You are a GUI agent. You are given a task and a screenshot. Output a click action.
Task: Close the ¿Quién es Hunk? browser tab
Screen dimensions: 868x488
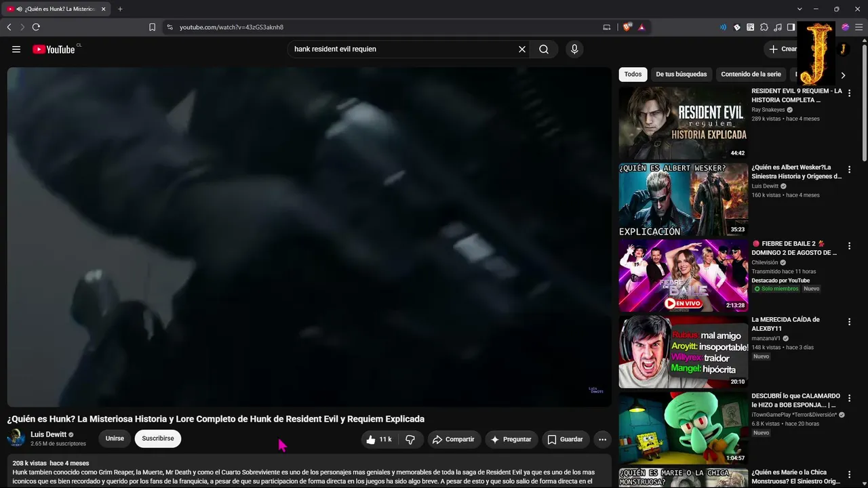point(104,9)
